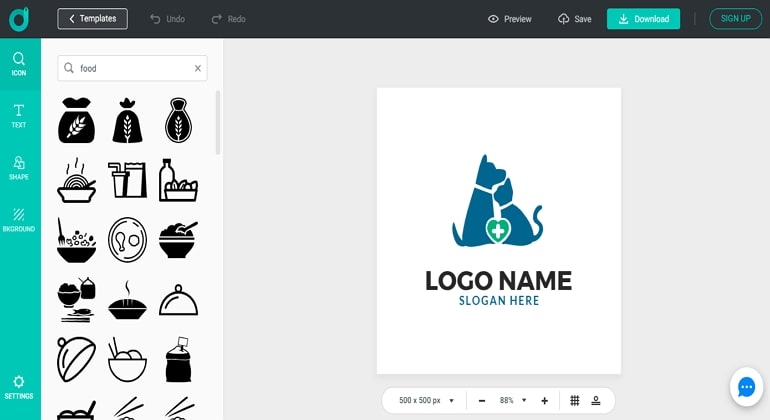
Task: Select the LOGO NAME text on canvas
Action: click(498, 280)
